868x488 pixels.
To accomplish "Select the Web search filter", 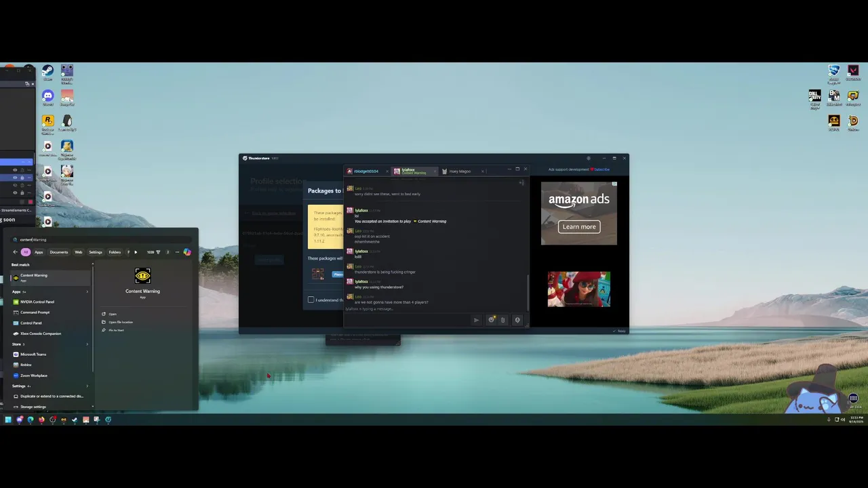I will tap(79, 252).
